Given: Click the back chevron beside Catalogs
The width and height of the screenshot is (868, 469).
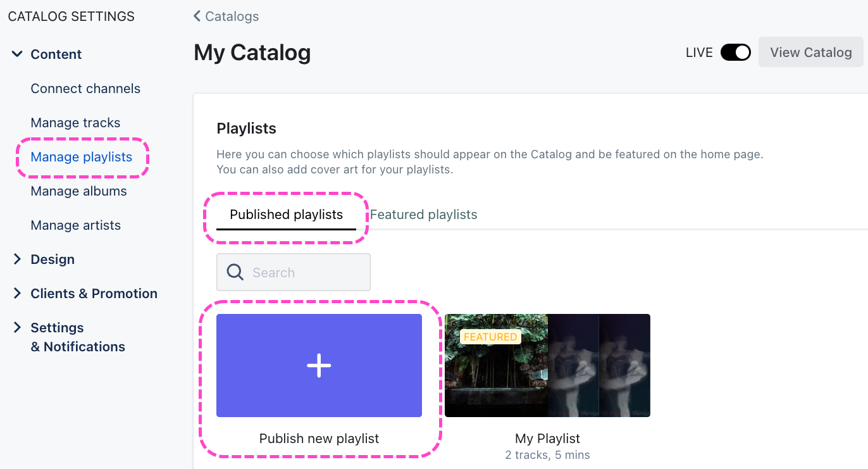Looking at the screenshot, I should coord(197,16).
